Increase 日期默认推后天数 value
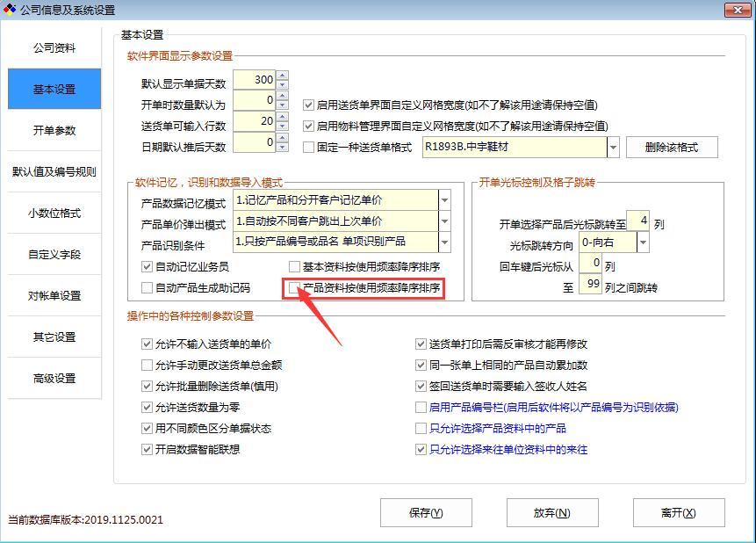 [283, 138]
